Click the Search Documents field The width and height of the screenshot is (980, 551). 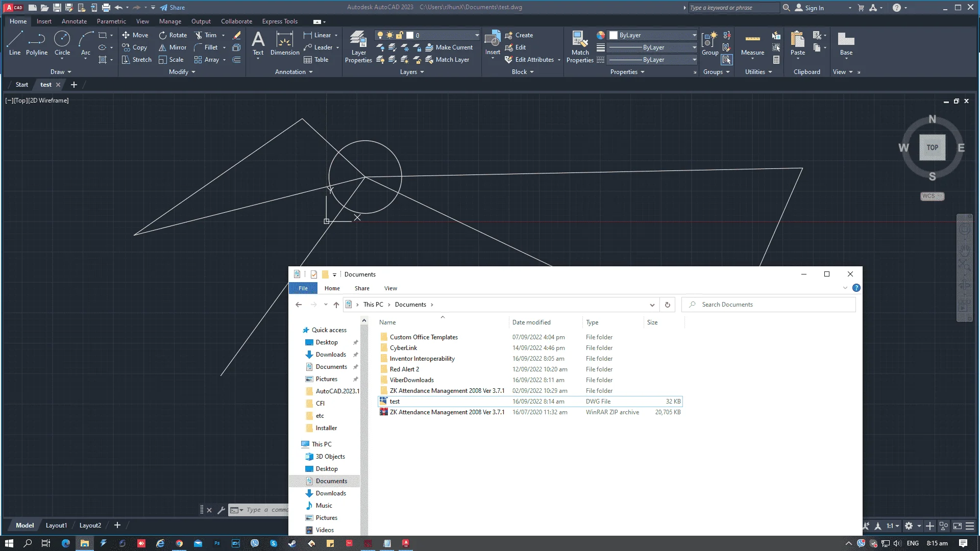pyautogui.click(x=769, y=305)
